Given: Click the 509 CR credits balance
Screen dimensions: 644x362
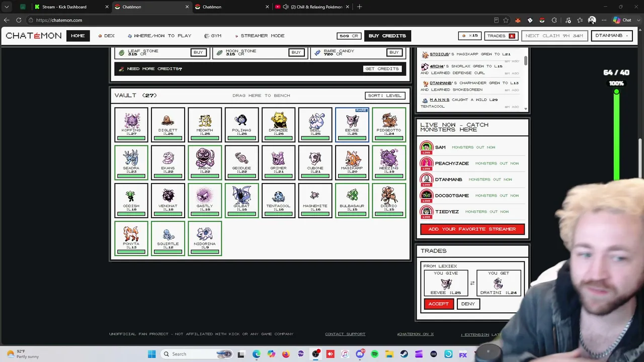Looking at the screenshot, I should (x=349, y=36).
